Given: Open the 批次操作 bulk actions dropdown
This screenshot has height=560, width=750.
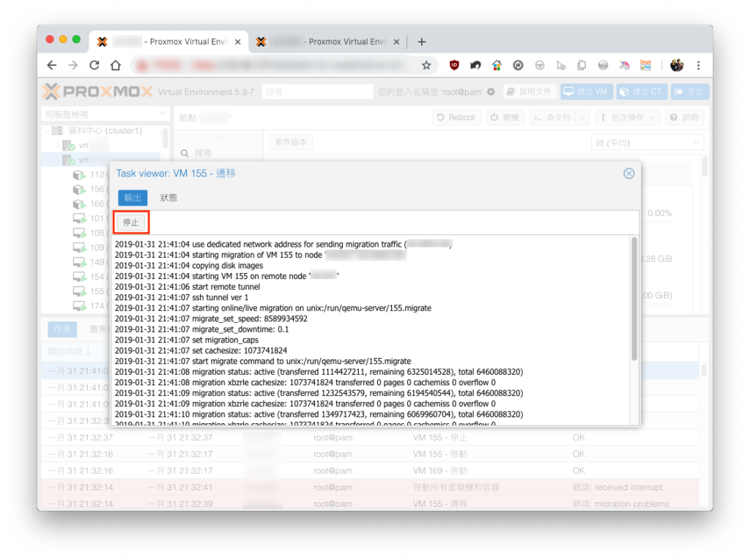Looking at the screenshot, I should [x=628, y=118].
